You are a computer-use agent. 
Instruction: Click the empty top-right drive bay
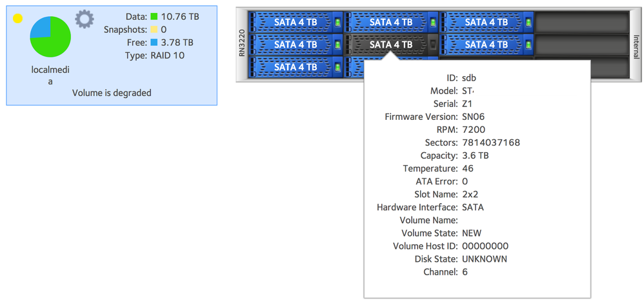(x=581, y=22)
